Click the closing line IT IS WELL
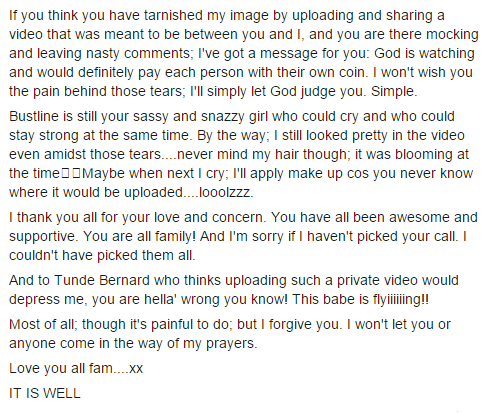 click(45, 393)
